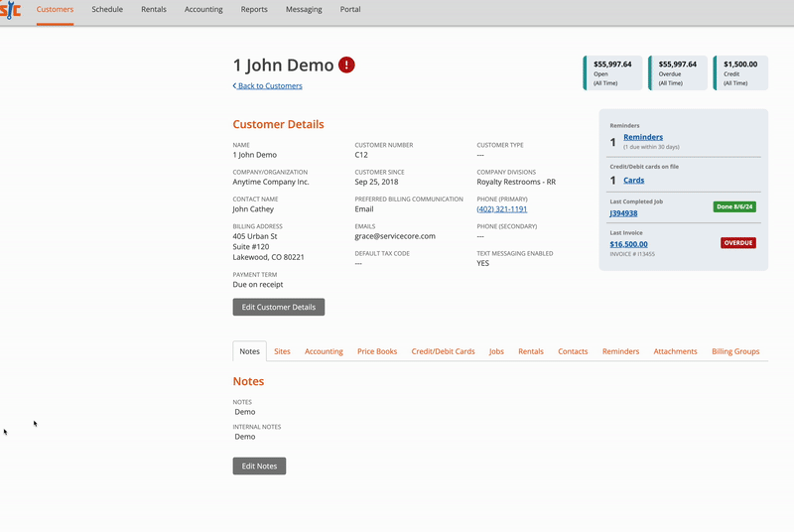
Task: Open last invoice $16,500.00
Action: click(628, 244)
